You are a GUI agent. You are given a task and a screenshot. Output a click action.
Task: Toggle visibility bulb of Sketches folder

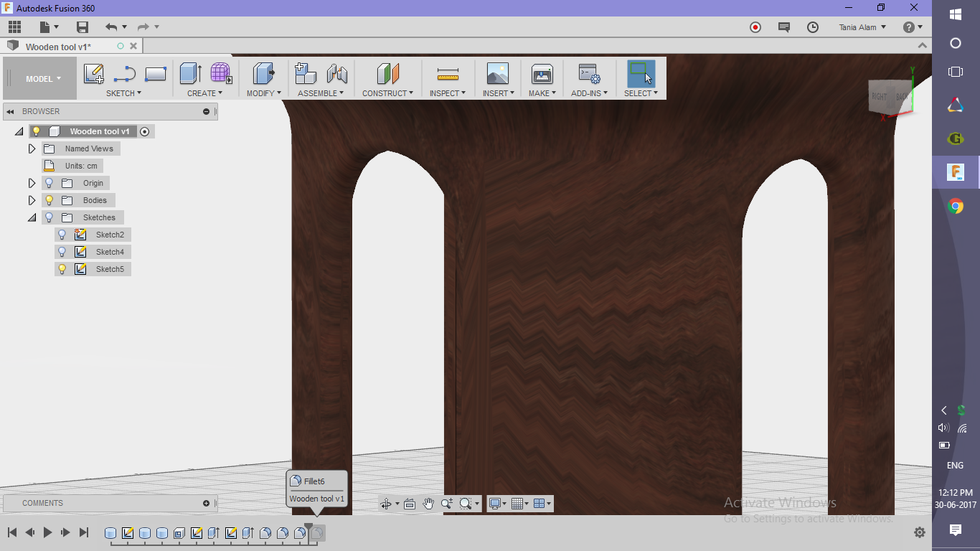pyautogui.click(x=49, y=217)
